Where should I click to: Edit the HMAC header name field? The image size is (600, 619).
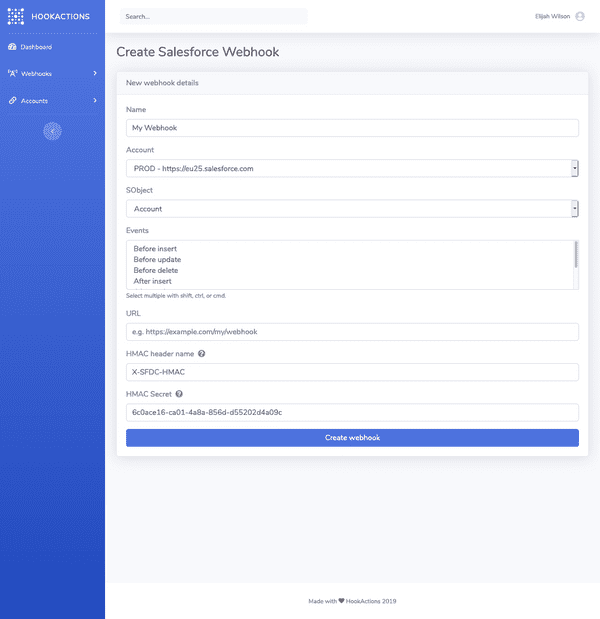pos(352,372)
